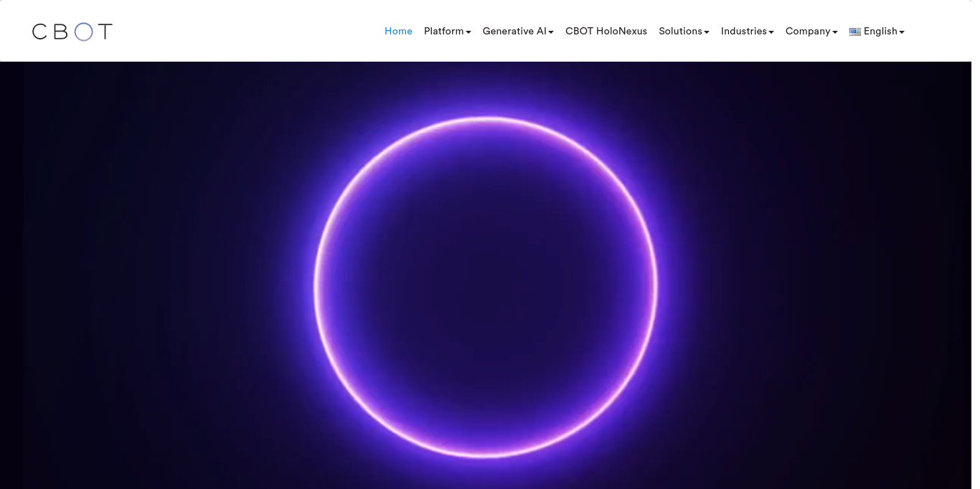
Task: Click the Generative AI menu item
Action: (x=514, y=31)
